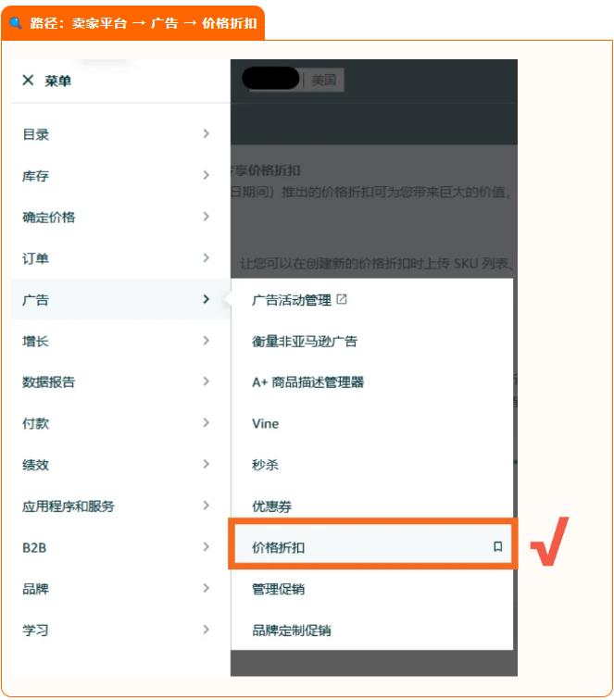
Task: Select Vine from 广告 submenu
Action: pos(265,423)
